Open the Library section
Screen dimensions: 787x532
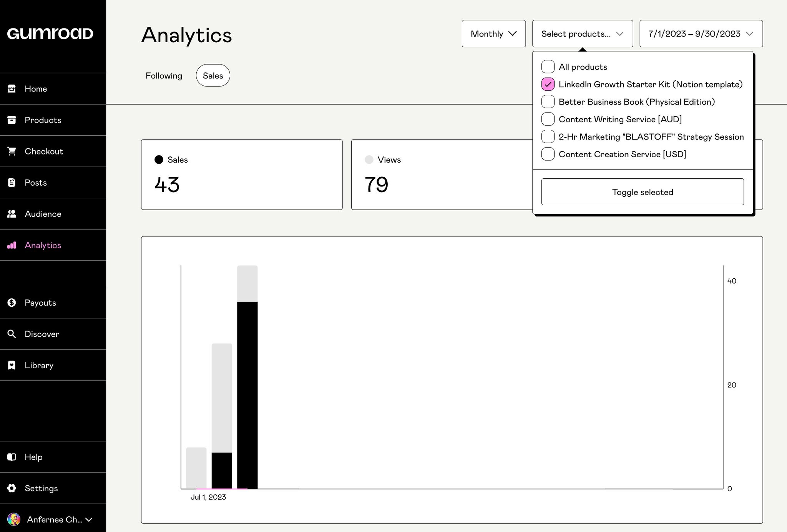pos(53,365)
